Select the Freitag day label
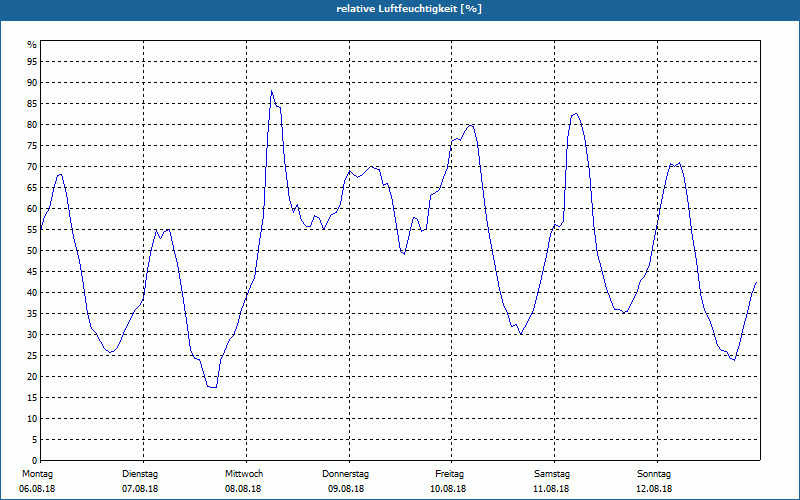Image resolution: width=800 pixels, height=500 pixels. pos(449,474)
